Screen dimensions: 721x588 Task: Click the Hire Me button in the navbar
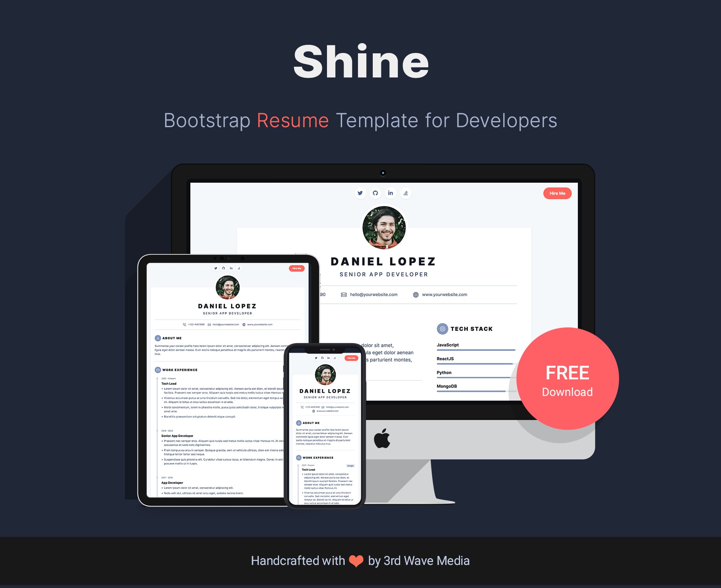pos(557,193)
